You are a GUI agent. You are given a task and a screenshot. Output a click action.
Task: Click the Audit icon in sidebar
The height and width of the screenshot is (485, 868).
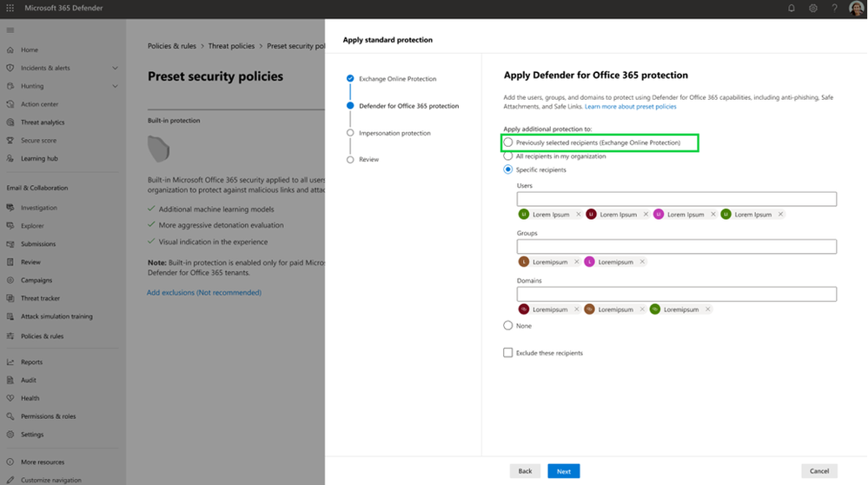coord(10,380)
